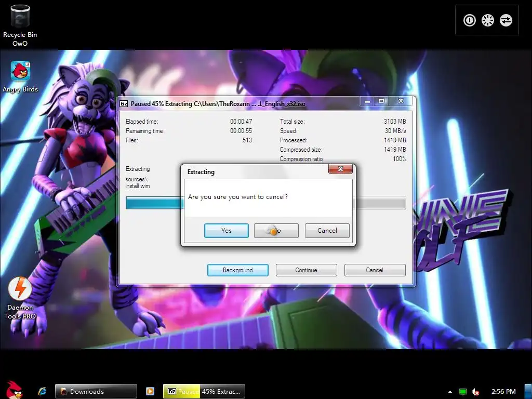The image size is (532, 399).
Task: Click Cancel in the Extracting confirm dialog
Action: coord(327,231)
